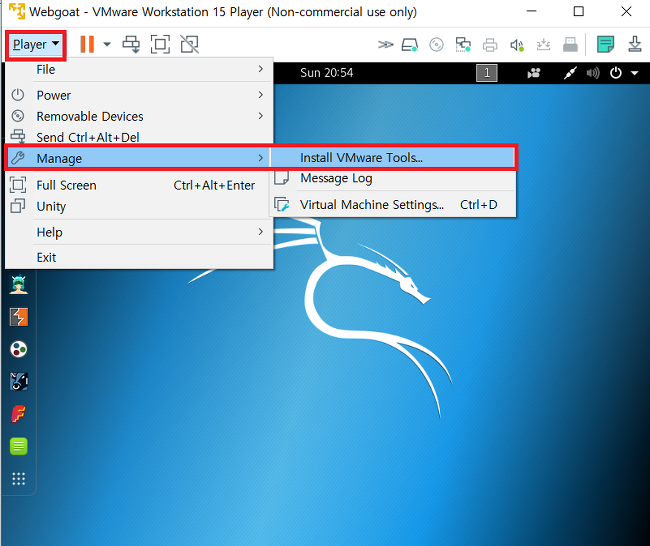Screen dimensions: 650x546
Task: Click the sound card device icon
Action: click(517, 45)
